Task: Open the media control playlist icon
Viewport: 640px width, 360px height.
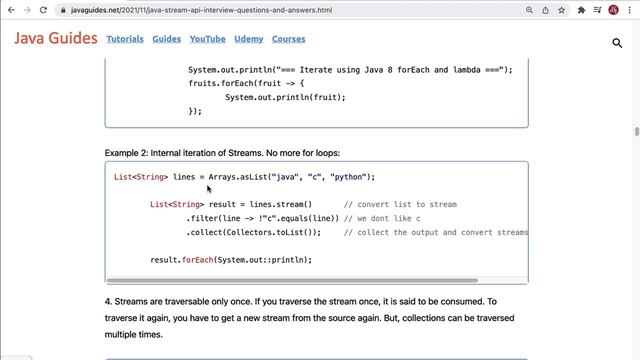Action: [x=597, y=10]
